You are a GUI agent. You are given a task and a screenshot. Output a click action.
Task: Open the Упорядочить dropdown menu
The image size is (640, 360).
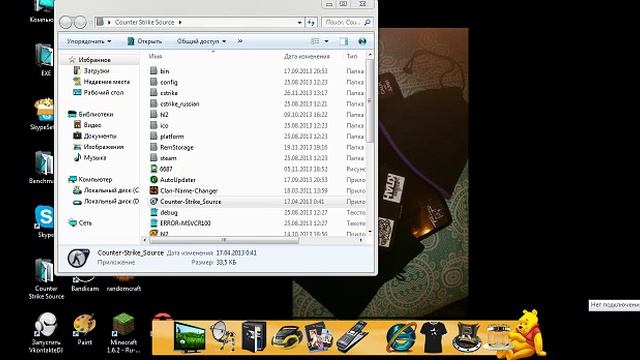pos(89,41)
